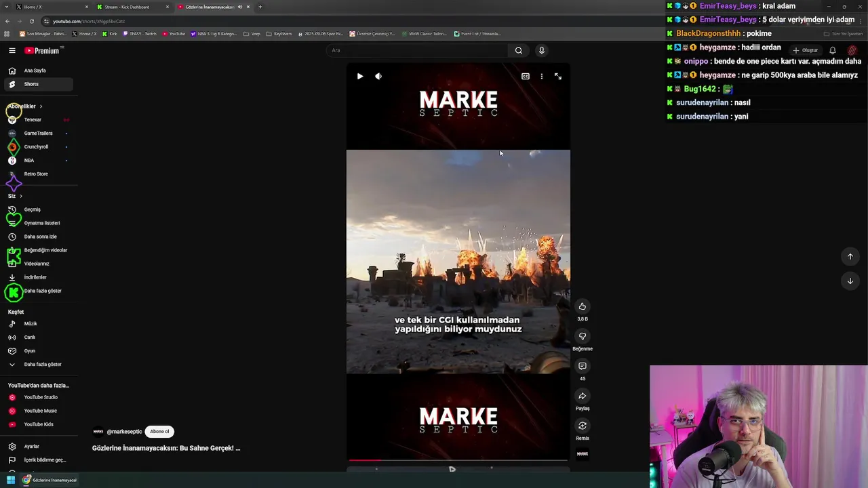Open Videolarınız page
This screenshot has width=868, height=488.
point(38,264)
